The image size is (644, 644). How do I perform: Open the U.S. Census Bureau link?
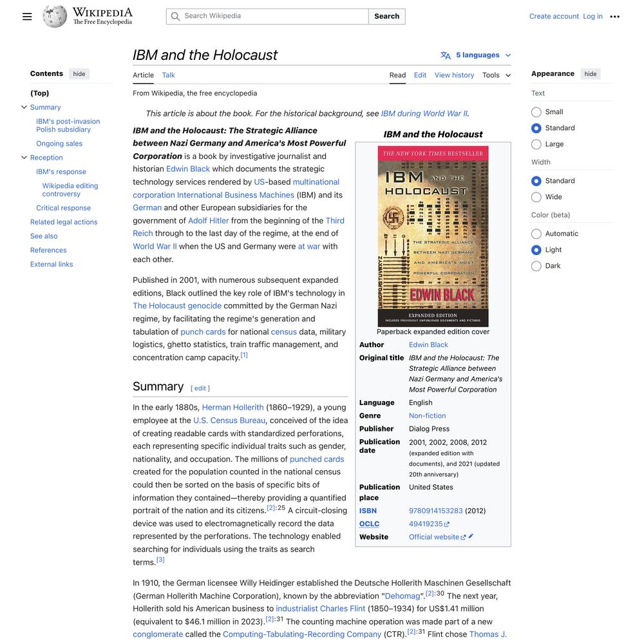pyautogui.click(x=229, y=420)
